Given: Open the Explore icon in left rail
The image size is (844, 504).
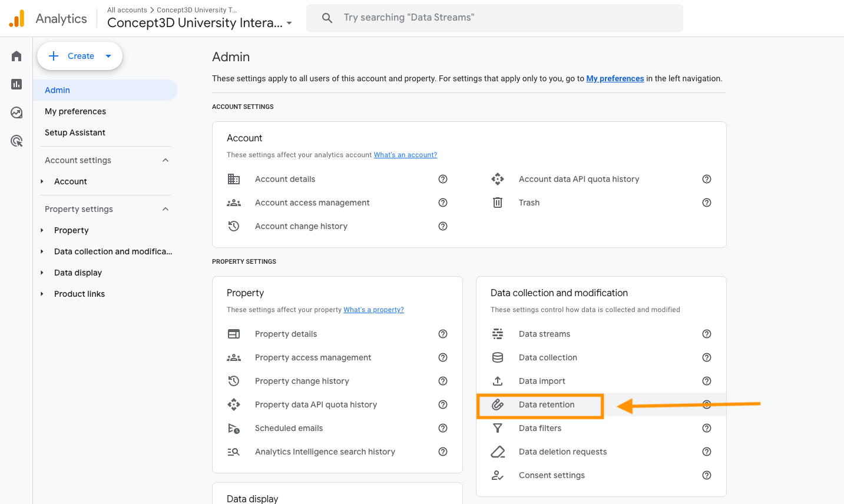Looking at the screenshot, I should click(16, 112).
